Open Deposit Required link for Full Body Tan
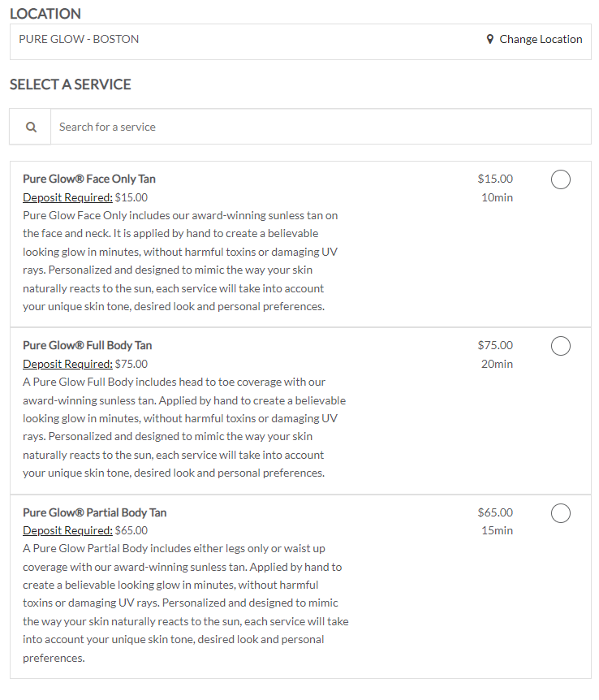The image size is (599, 700). click(67, 364)
